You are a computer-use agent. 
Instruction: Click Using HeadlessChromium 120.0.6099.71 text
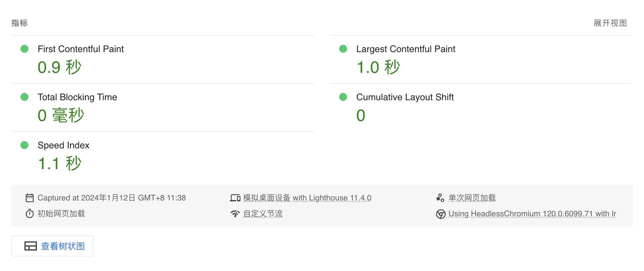coord(532,214)
